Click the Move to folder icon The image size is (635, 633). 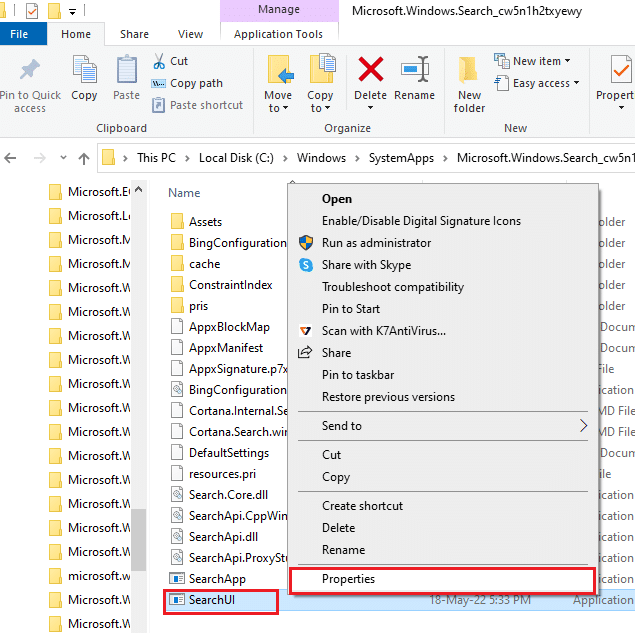(280, 70)
